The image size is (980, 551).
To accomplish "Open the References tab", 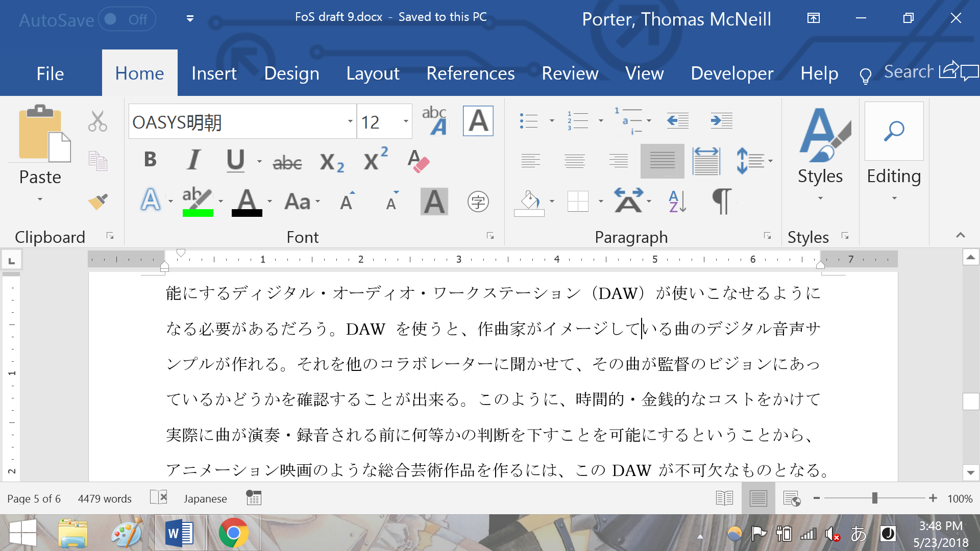I will pos(470,73).
